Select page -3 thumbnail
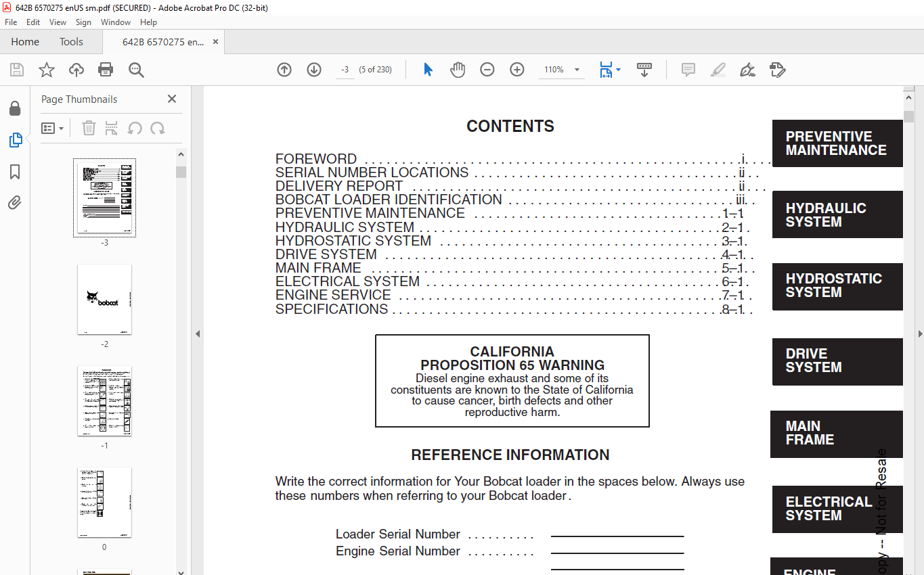This screenshot has width=924, height=575. 104,198
